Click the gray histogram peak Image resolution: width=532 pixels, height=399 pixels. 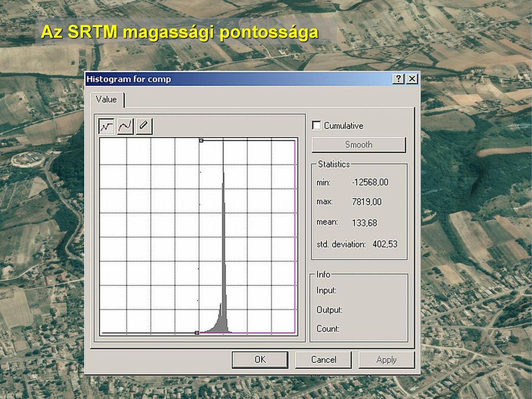click(x=223, y=254)
